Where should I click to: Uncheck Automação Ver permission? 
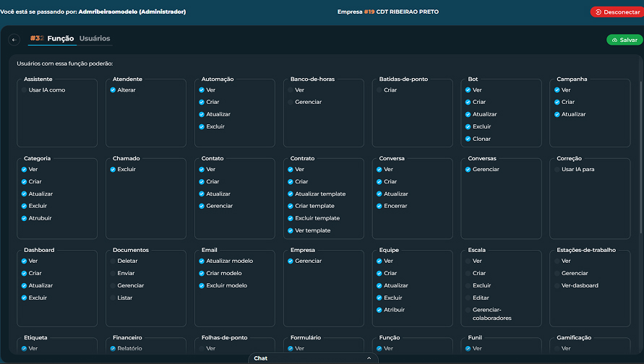[202, 90]
